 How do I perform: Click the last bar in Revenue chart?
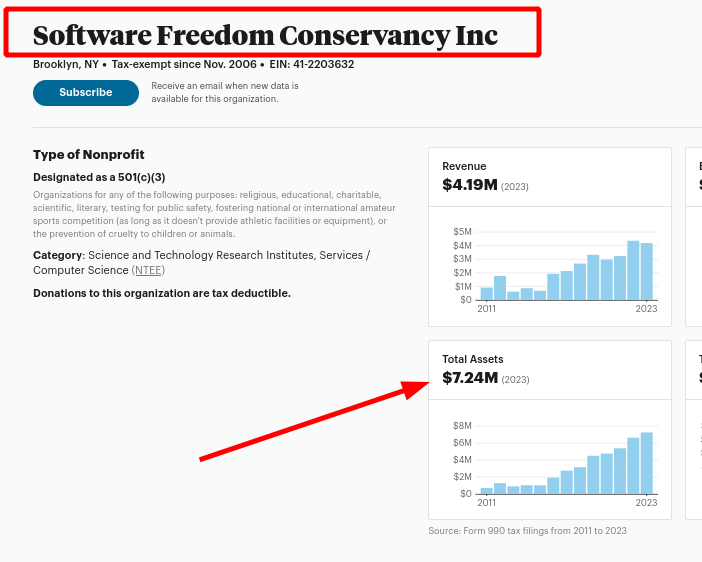[646, 272]
